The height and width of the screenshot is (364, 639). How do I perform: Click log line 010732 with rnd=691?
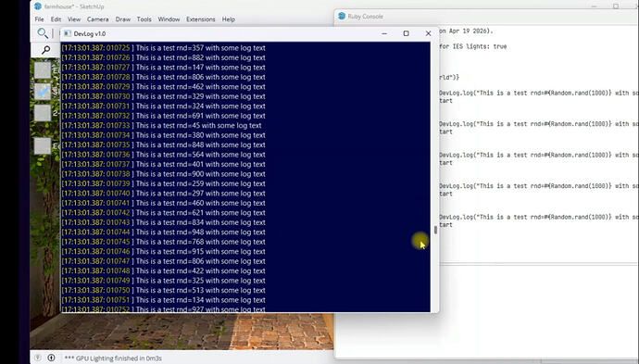coord(163,116)
